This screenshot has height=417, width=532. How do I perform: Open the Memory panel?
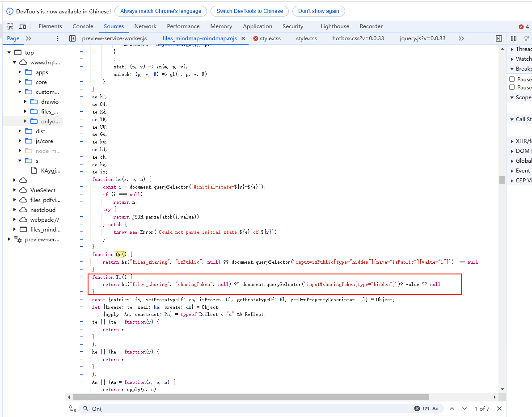tap(221, 26)
